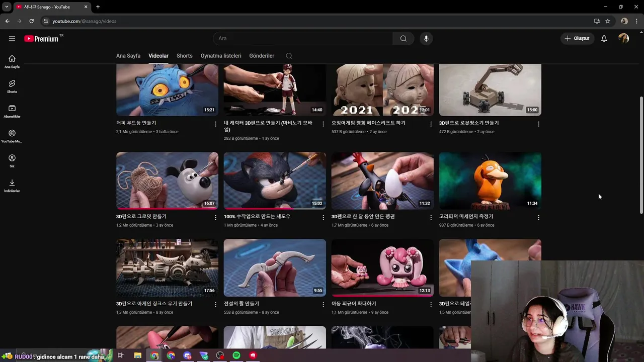This screenshot has width=644, height=362.
Task: Switch to the Ana Sayfa channel tab
Action: point(128,56)
